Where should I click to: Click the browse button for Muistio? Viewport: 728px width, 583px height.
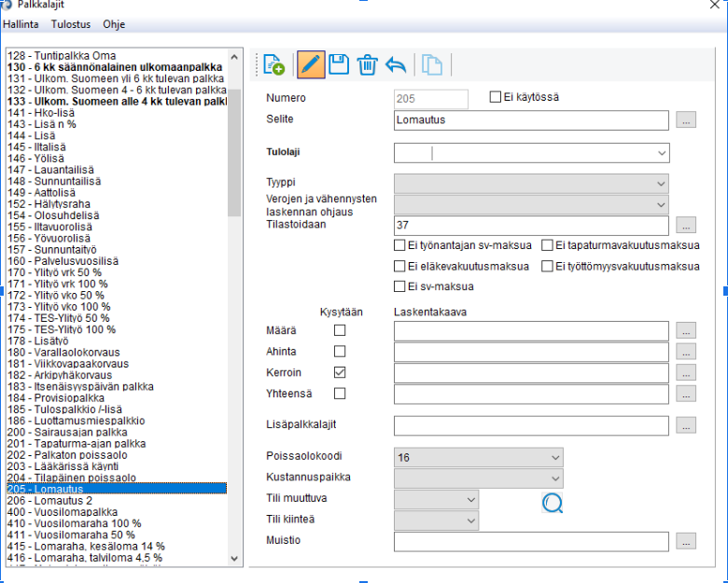point(686,541)
